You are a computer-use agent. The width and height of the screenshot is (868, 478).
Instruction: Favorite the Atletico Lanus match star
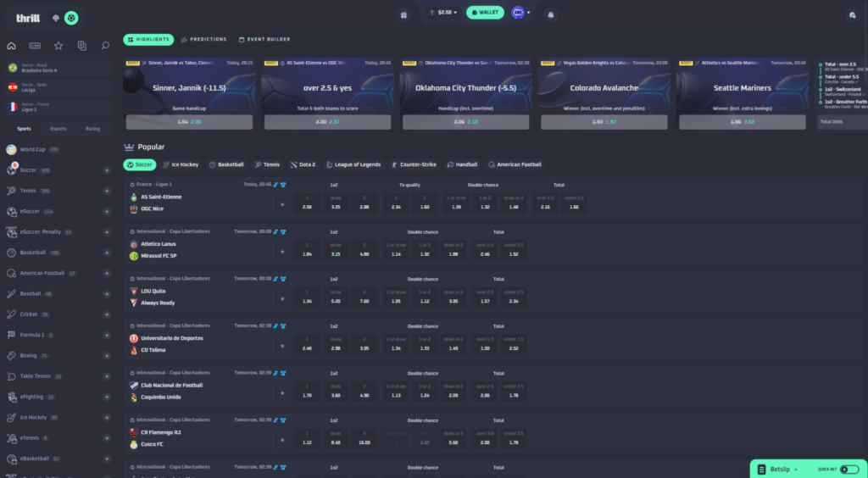tap(282, 252)
